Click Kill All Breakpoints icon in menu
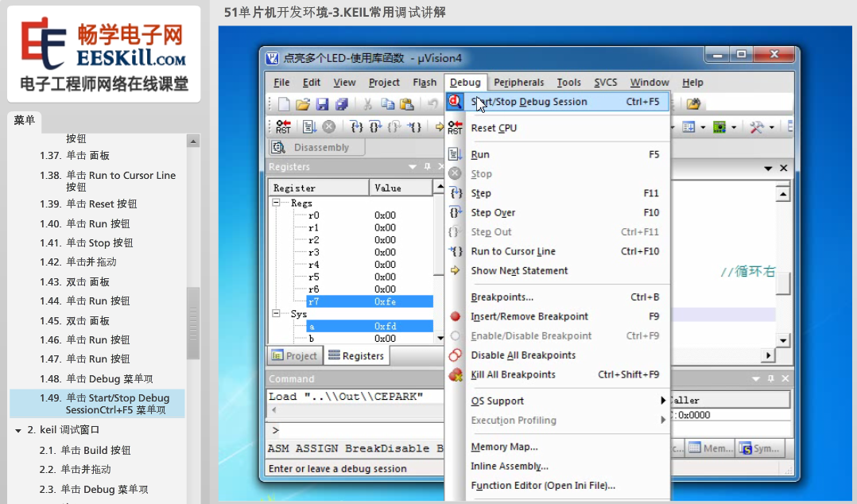Image resolution: width=857 pixels, height=504 pixels. point(456,374)
